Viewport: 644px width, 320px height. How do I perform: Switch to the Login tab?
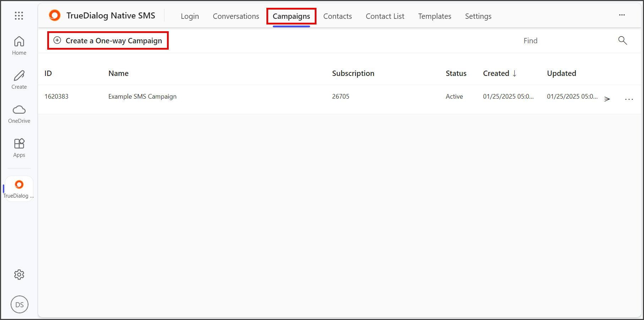190,16
